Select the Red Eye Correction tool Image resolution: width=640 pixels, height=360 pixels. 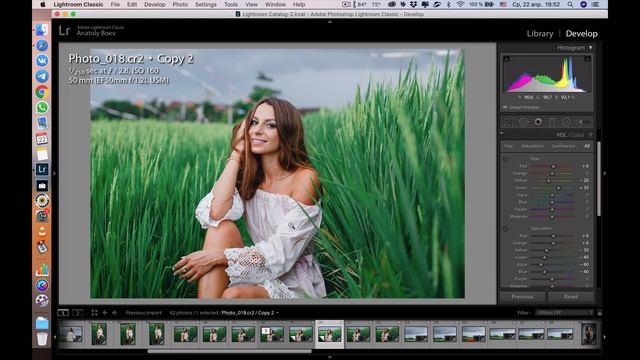tap(538, 122)
